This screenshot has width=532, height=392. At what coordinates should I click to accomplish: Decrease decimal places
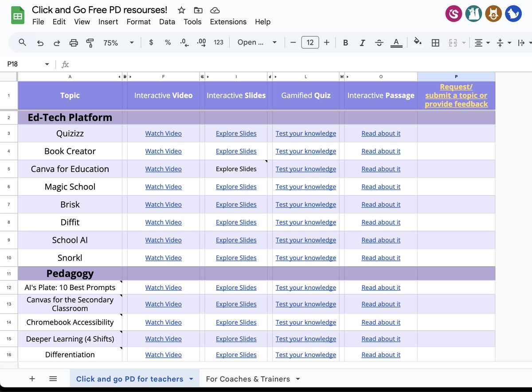[x=184, y=43]
